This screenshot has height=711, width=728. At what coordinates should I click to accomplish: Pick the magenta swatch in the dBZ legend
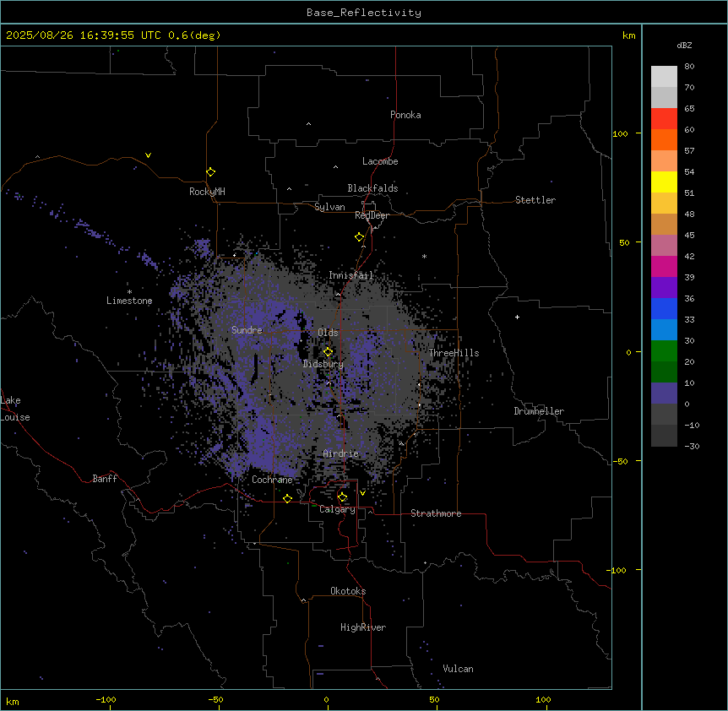pyautogui.click(x=664, y=266)
